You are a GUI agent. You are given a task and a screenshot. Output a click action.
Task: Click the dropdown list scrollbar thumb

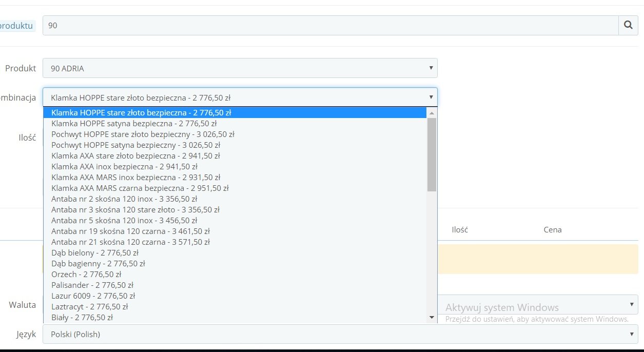[432, 154]
